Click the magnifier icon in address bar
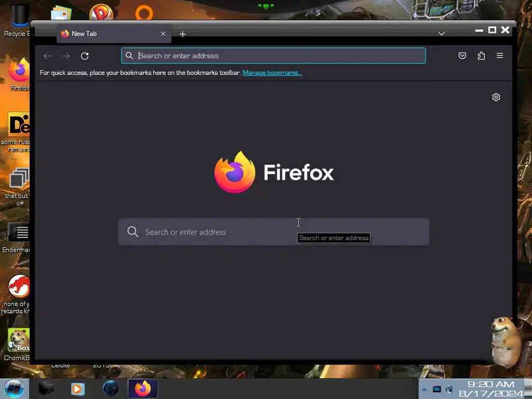This screenshot has width=532, height=399. (129, 56)
